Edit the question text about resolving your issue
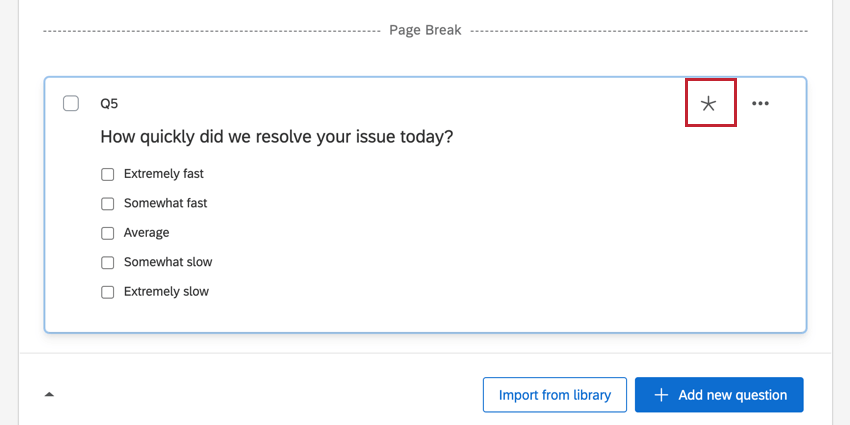The image size is (850, 425). click(277, 137)
